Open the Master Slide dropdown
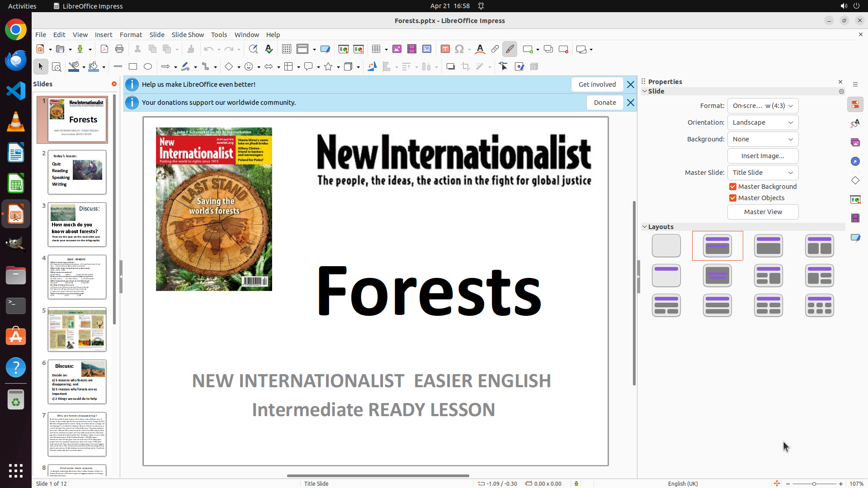Image resolution: width=868 pixels, height=488 pixels. click(763, 173)
